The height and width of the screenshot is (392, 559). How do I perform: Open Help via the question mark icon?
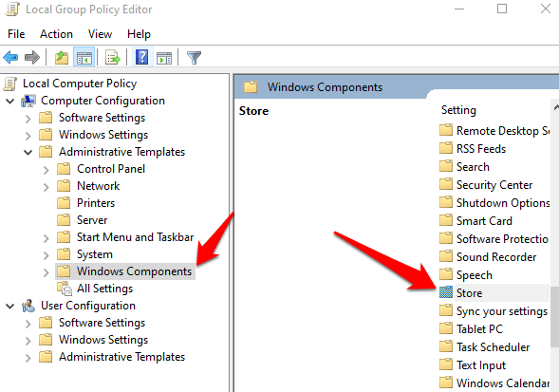[x=142, y=57]
